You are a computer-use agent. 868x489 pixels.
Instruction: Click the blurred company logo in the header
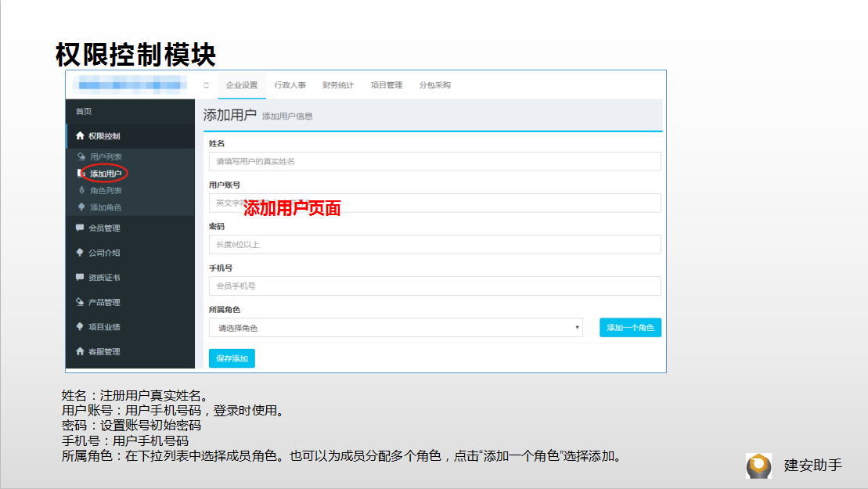click(130, 84)
